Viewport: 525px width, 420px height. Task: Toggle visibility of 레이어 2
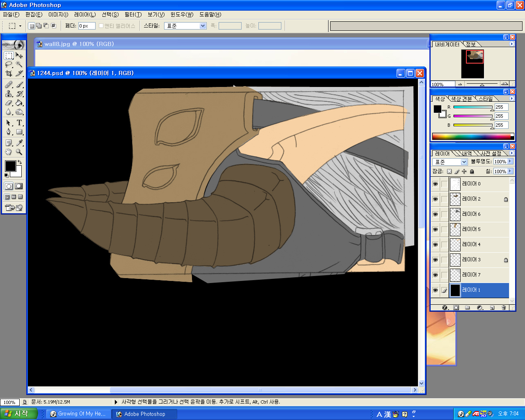(x=435, y=199)
